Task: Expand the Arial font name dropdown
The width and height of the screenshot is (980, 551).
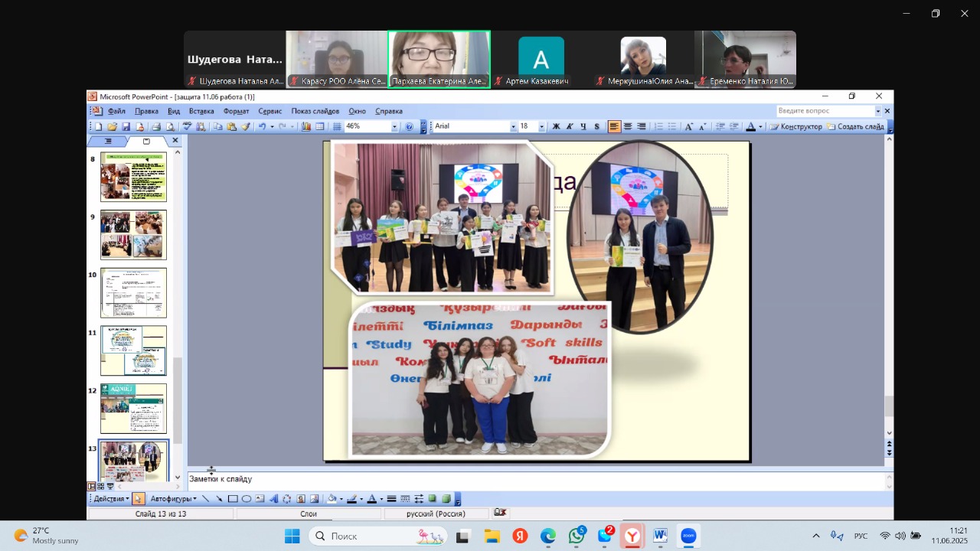Action: coord(513,127)
